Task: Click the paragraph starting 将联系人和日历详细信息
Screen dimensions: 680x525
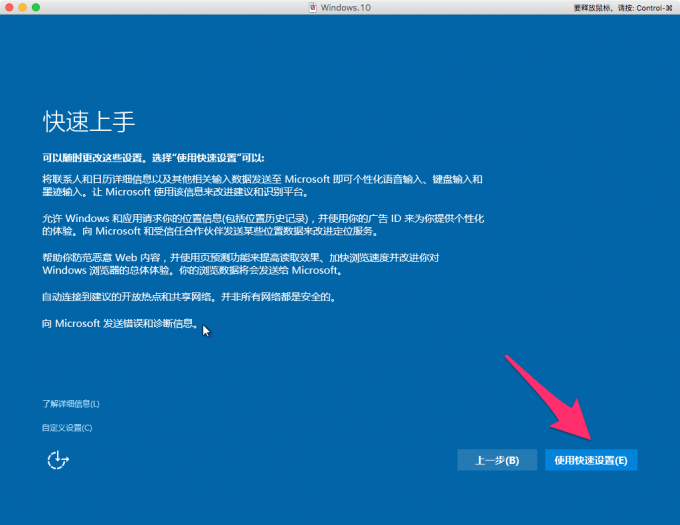Action: pyautogui.click(x=262, y=186)
